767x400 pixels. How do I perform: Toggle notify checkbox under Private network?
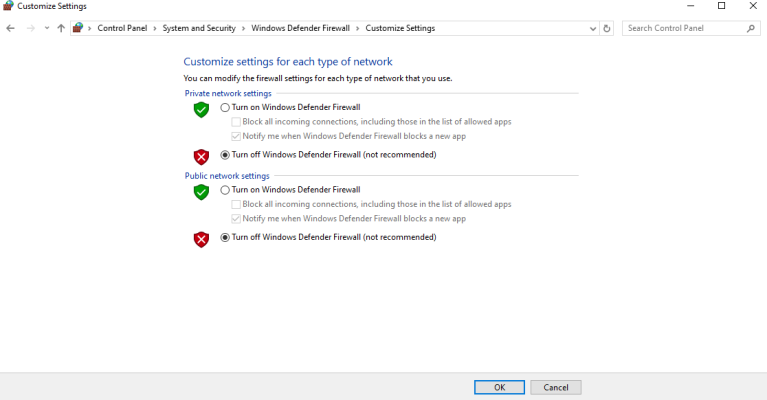pyautogui.click(x=236, y=136)
